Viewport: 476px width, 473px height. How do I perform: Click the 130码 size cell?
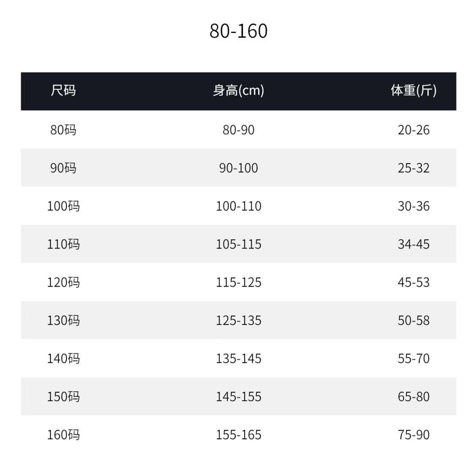tap(63, 320)
